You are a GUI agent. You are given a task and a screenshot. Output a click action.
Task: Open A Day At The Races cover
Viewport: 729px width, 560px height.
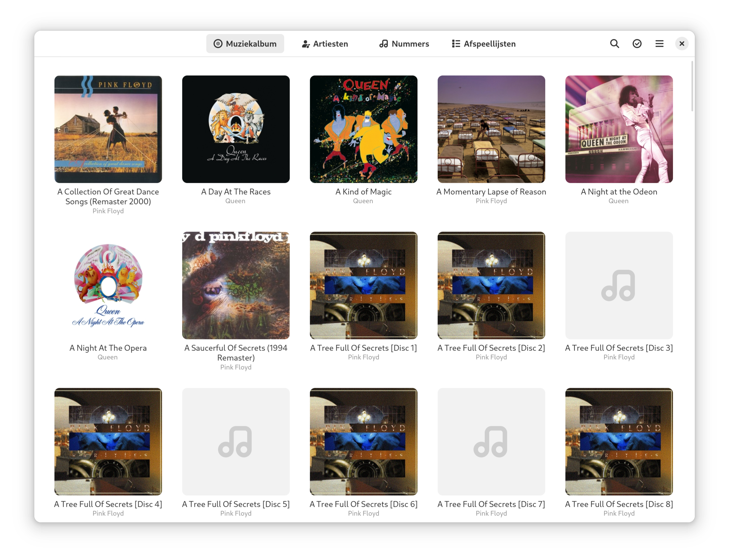(x=236, y=129)
